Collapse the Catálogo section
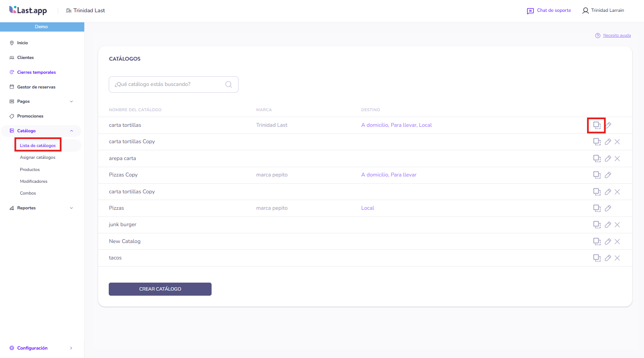Screen dimensions: 644x358 click(x=71, y=131)
